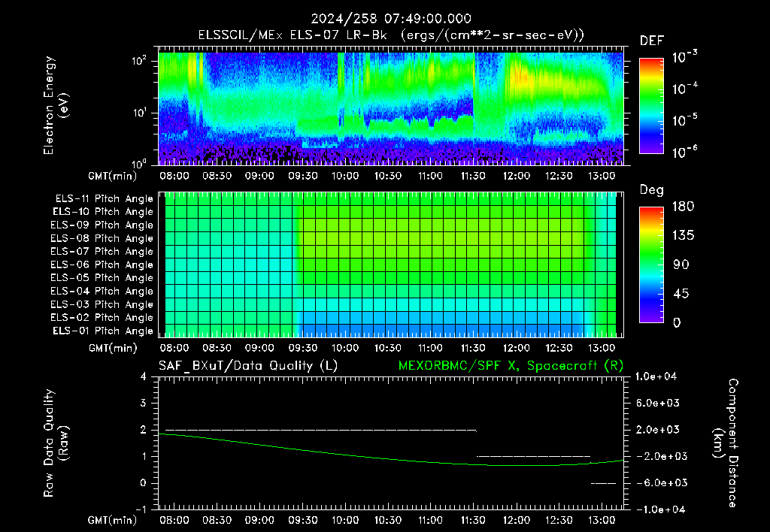Screen dimensions: 770x532
Task: Click the timestamp title 2024/258 07:49:00.000
Action: click(391, 19)
